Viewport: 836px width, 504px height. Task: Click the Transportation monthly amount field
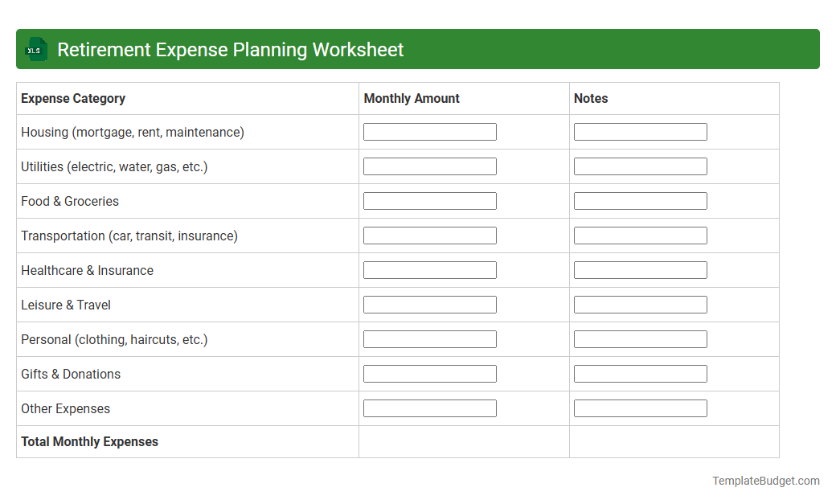click(429, 235)
